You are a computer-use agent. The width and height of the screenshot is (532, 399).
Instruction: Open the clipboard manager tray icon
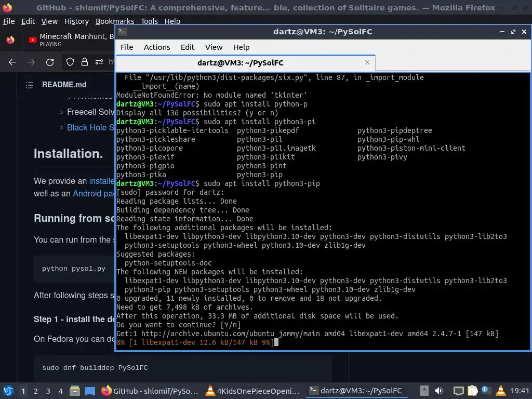tap(472, 391)
